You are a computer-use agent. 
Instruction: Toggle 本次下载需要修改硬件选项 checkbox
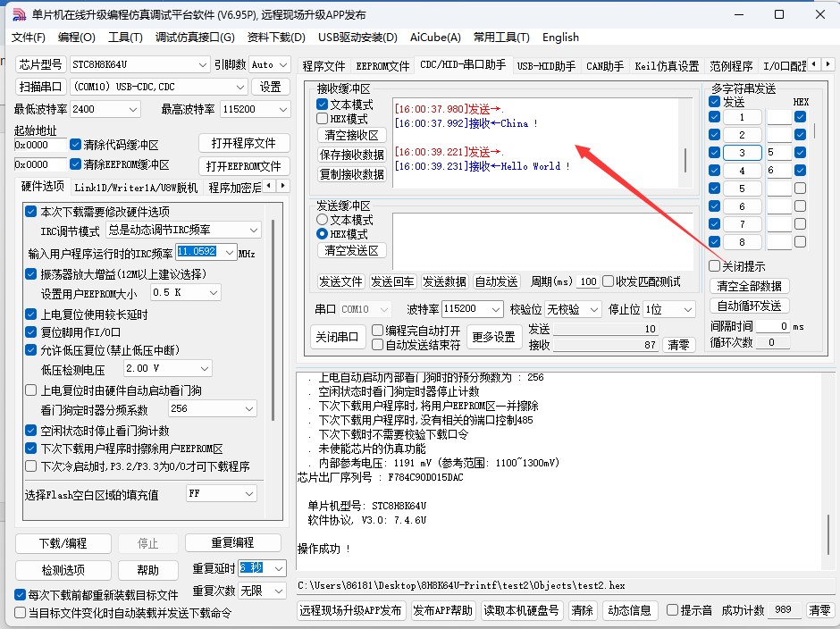pyautogui.click(x=31, y=211)
